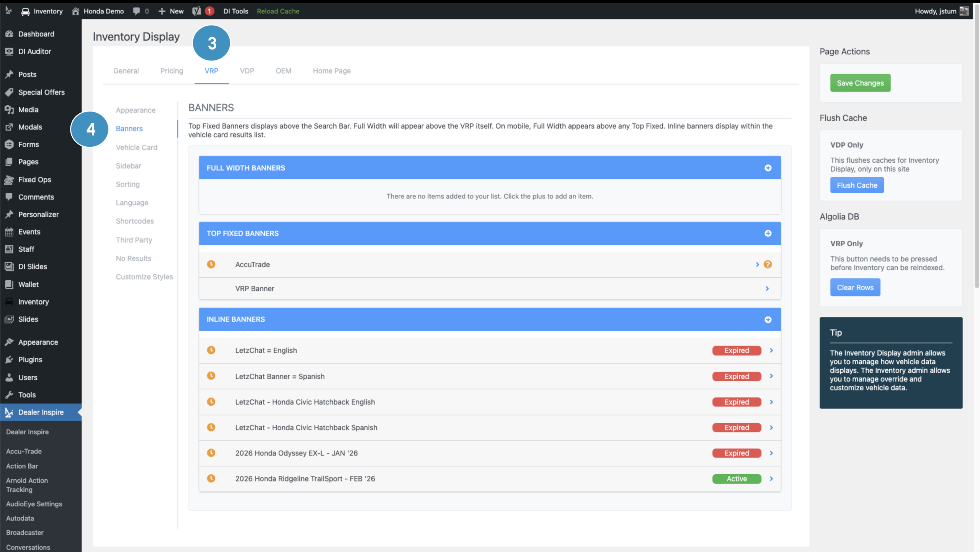Open the Language section

[132, 203]
